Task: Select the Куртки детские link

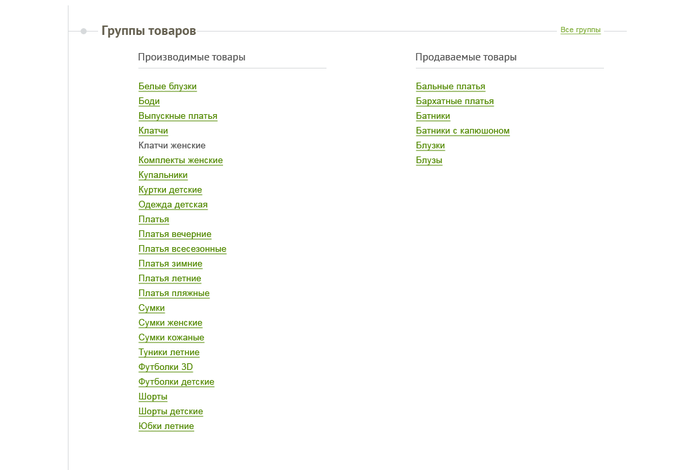Action: point(170,190)
